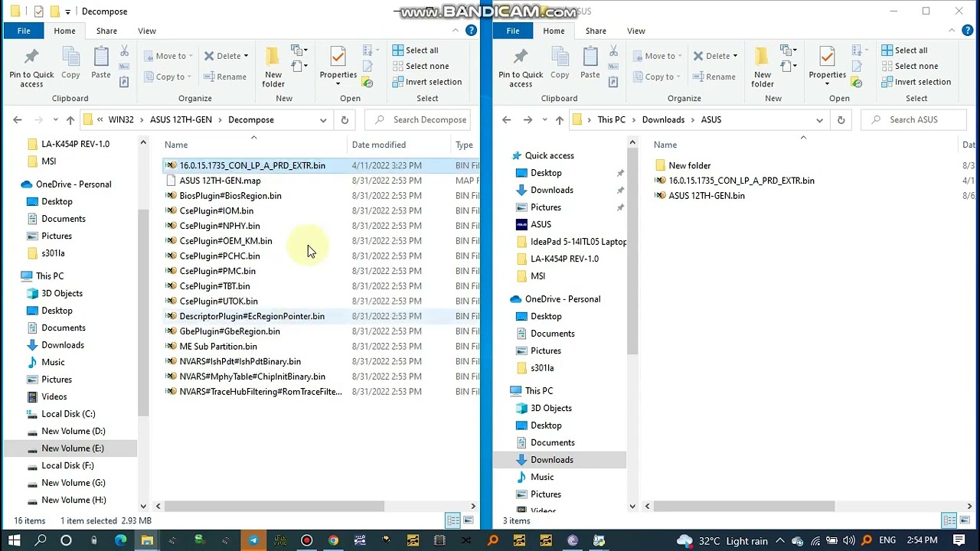Switch to Share tab in ASUS window
The width and height of the screenshot is (980, 551).
point(596,31)
